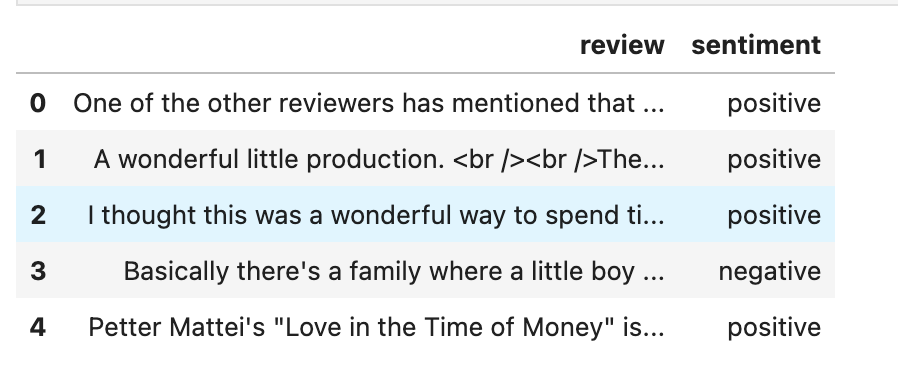Click review 'A wonderful little production'
Image resolution: width=898 pixels, height=392 pixels.
click(379, 159)
